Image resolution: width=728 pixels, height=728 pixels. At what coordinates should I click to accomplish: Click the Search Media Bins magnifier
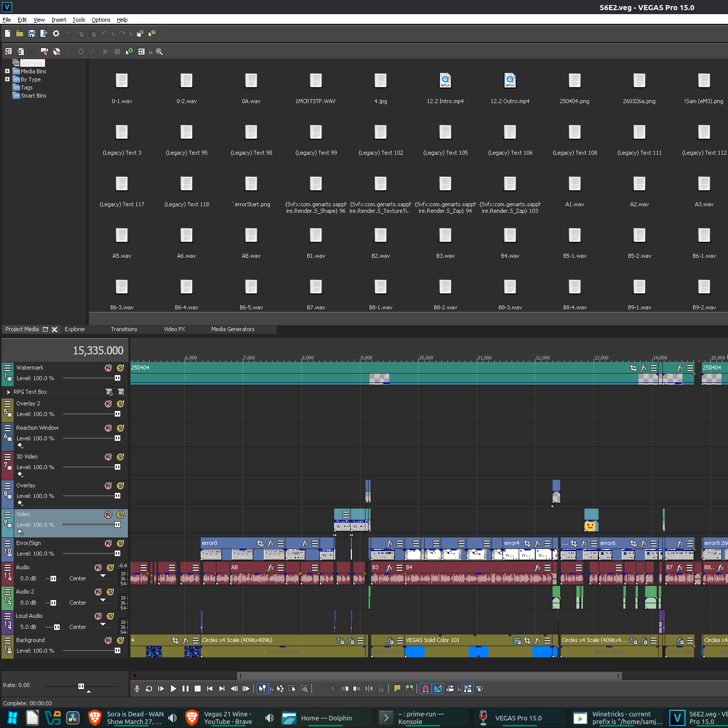tap(159, 52)
